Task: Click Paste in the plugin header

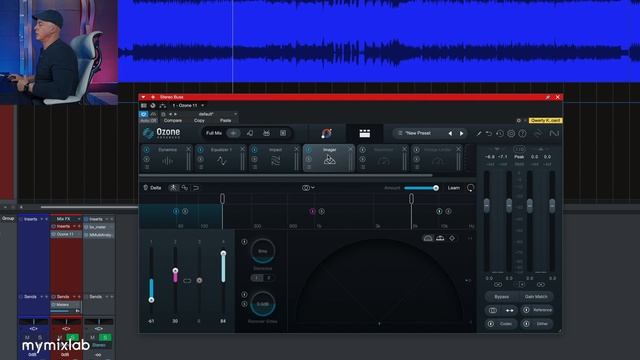Action: [225, 121]
